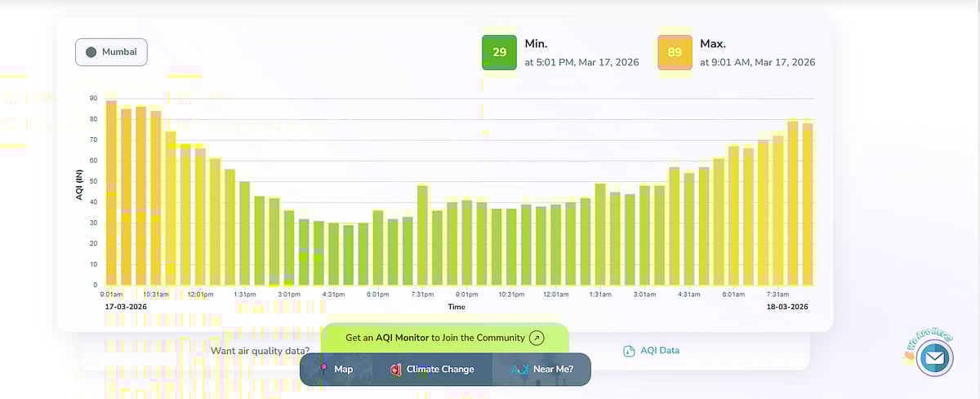This screenshot has height=399, width=980.
Task: Click the last bar on the chart
Action: tap(807, 204)
